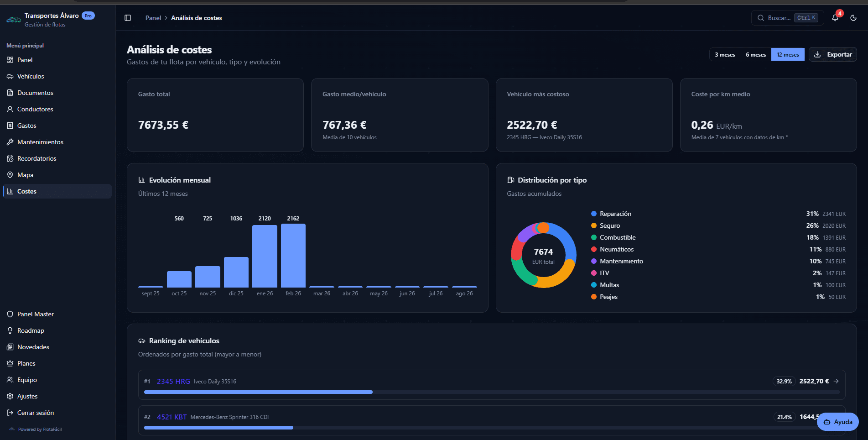
Task: Click the Pro plan badge
Action: tap(88, 16)
